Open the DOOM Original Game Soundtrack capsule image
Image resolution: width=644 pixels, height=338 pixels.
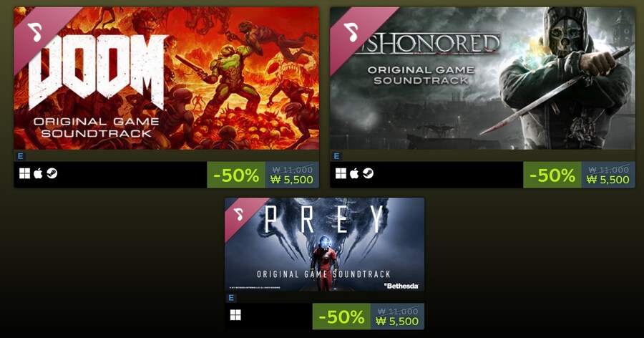click(x=166, y=78)
